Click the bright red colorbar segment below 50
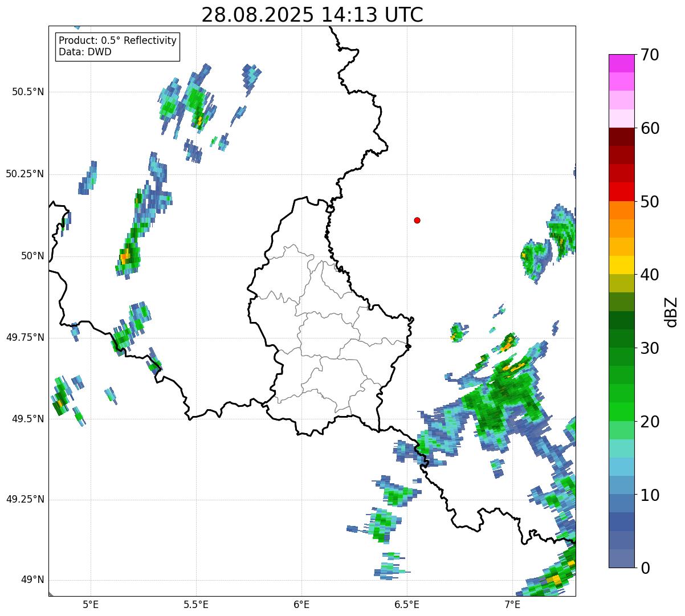 click(621, 191)
